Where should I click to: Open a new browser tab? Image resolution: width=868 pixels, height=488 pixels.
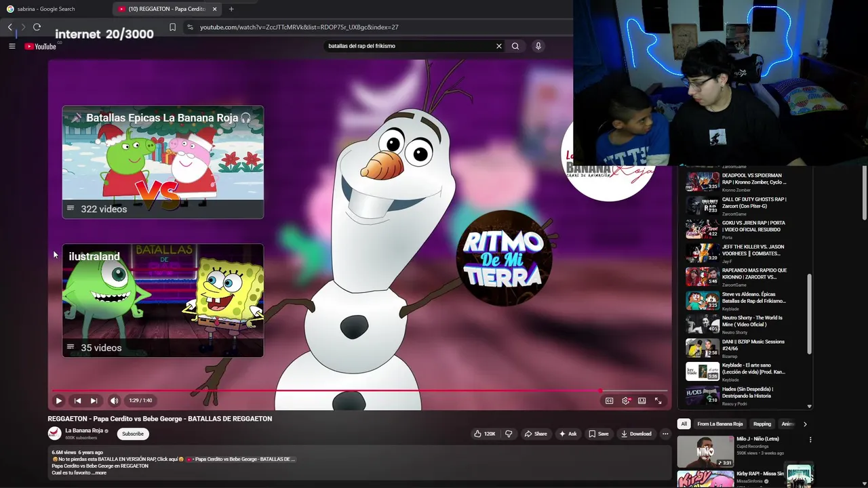(231, 9)
